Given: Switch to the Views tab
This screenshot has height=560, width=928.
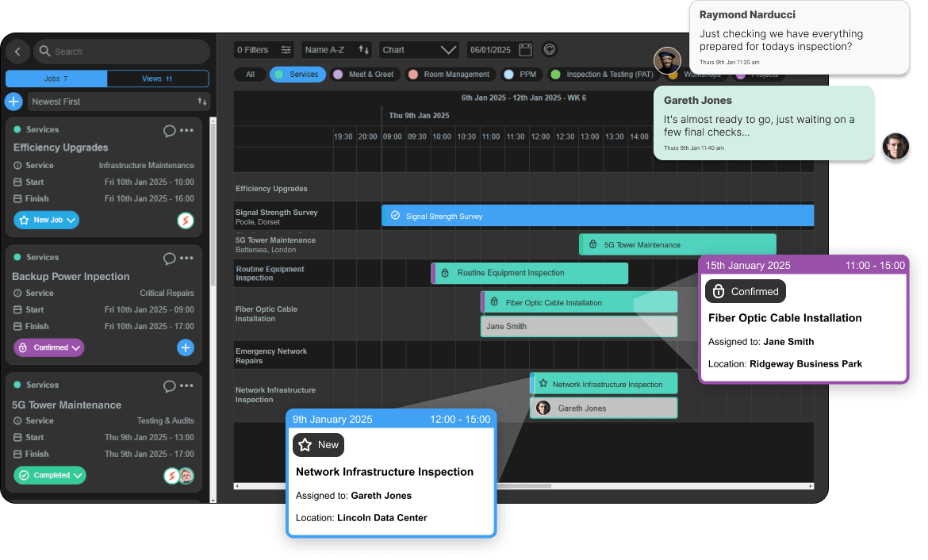Looking at the screenshot, I should click(x=158, y=79).
